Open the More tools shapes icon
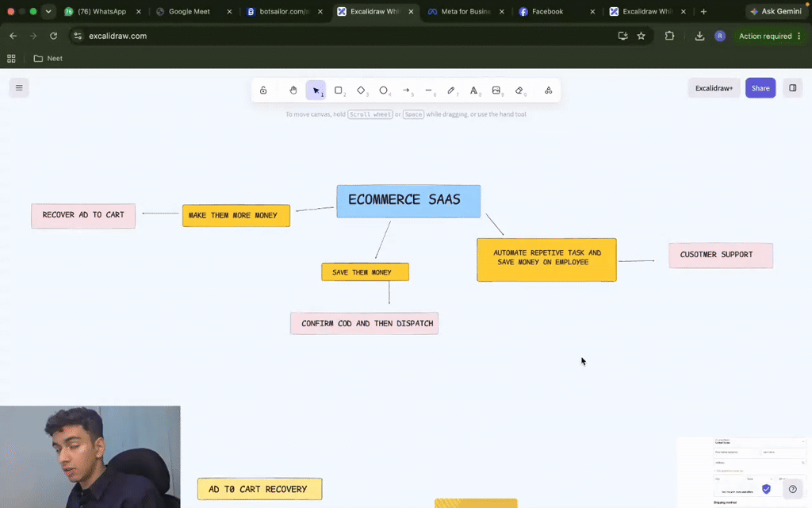 tap(549, 90)
